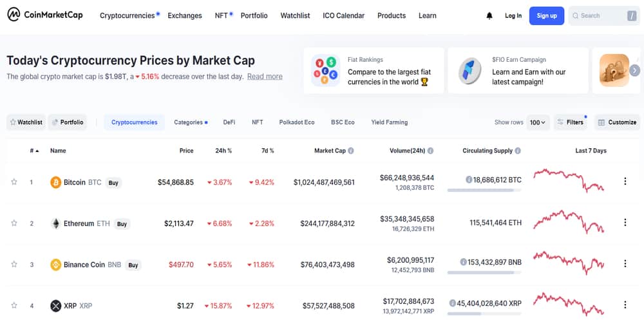Open the three-dot menu for Bitcoin
644x322 pixels.
point(625,182)
